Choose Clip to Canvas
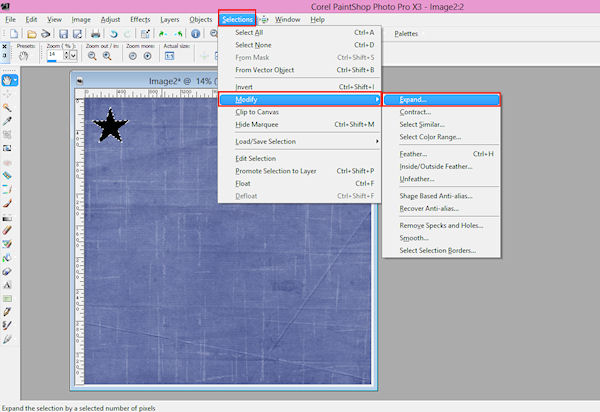The height and width of the screenshot is (412, 600). 299,112
